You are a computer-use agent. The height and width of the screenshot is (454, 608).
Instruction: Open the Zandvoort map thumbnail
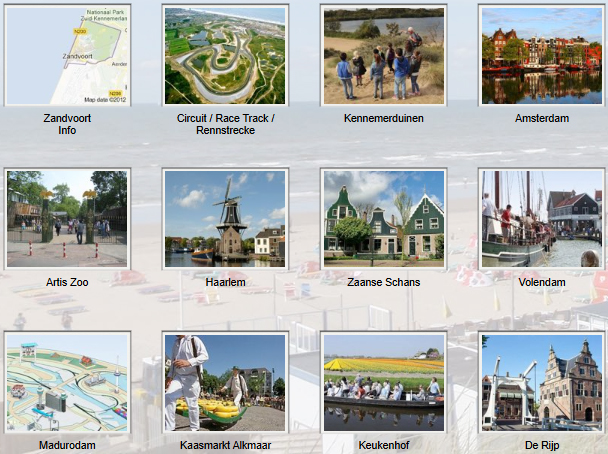(67, 55)
